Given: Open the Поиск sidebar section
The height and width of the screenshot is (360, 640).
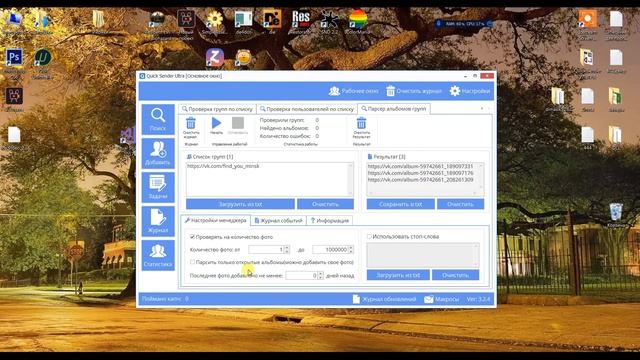Looking at the screenshot, I should click(158, 119).
